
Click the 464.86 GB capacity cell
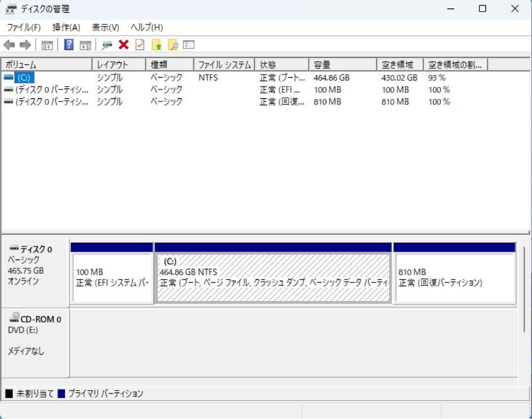(x=332, y=77)
